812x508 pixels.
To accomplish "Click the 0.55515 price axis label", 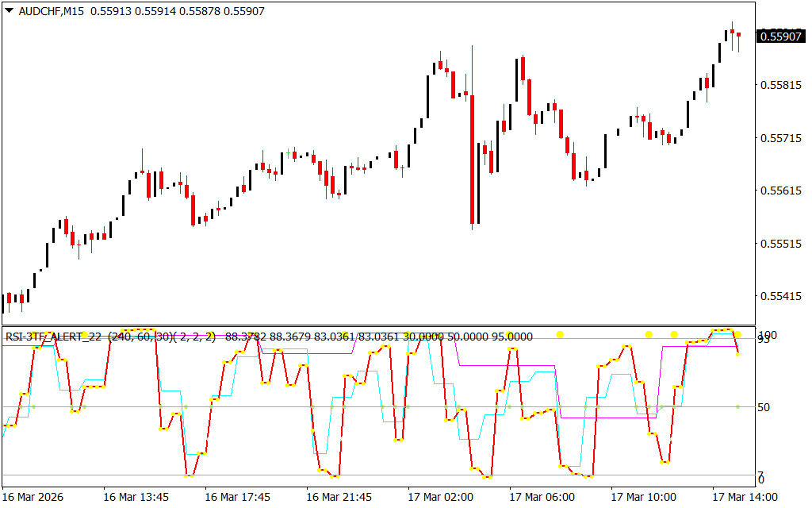I will [x=780, y=244].
